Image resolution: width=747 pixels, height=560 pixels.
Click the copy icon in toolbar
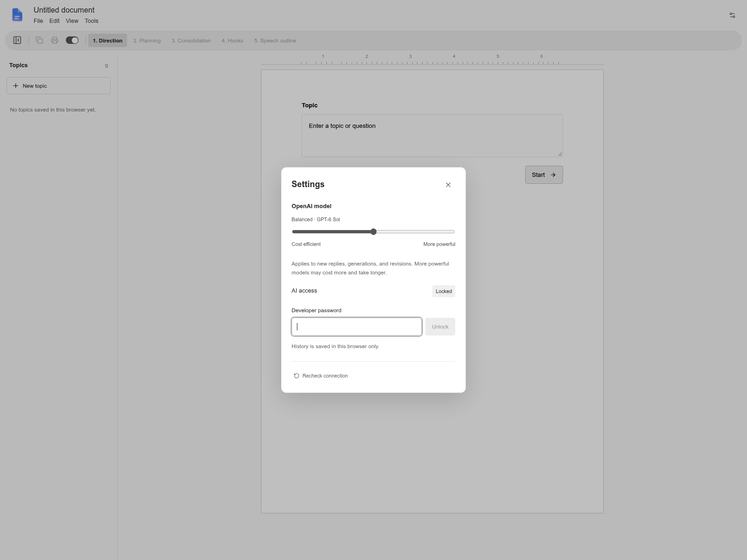click(39, 40)
